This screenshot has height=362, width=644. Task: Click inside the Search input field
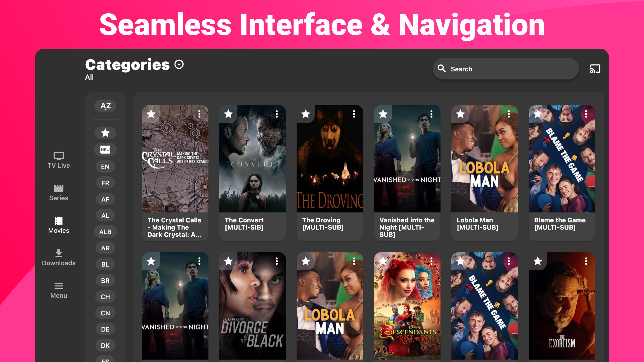(505, 69)
